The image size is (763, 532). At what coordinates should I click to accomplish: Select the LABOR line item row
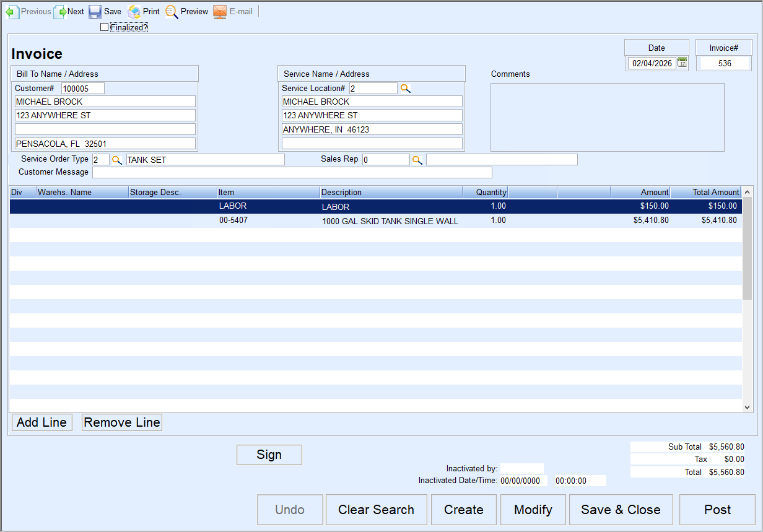376,206
